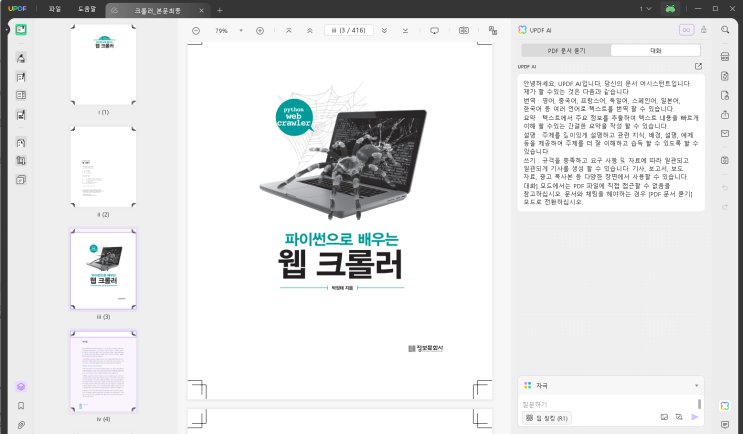Image resolution: width=743 pixels, height=434 pixels.
Task: Click the UPDF logo at top left
Action: 18,9
